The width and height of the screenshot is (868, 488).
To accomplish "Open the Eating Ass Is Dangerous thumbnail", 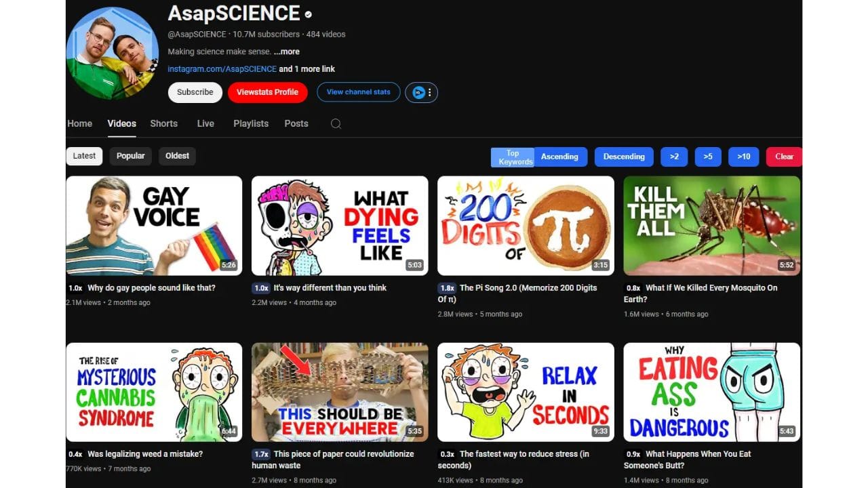I will 712,392.
